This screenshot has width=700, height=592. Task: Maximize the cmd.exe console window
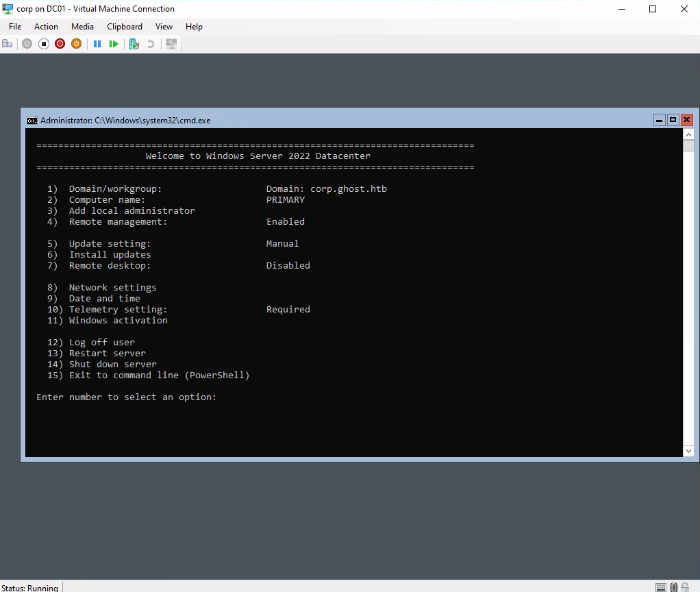click(673, 120)
